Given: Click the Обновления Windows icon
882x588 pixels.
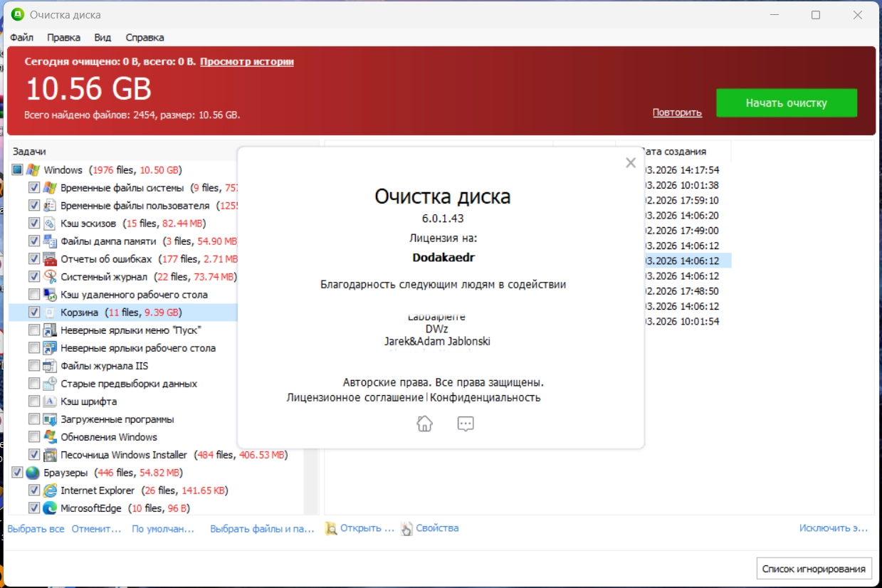Looking at the screenshot, I should tap(50, 437).
